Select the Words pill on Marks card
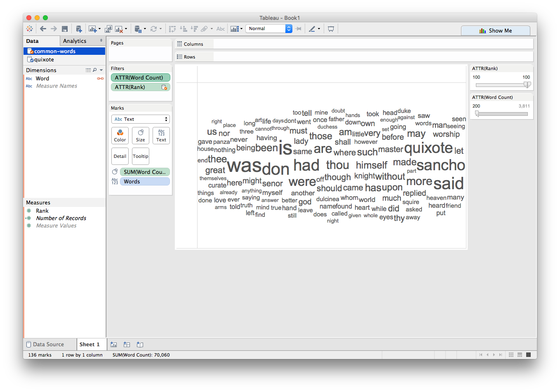Image resolution: width=560 pixels, height=392 pixels. coord(145,181)
